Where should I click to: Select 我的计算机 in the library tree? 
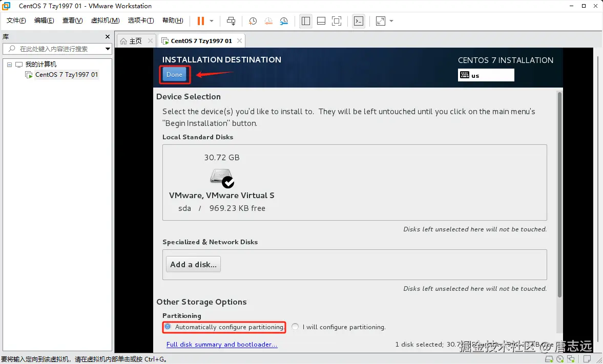tap(41, 64)
